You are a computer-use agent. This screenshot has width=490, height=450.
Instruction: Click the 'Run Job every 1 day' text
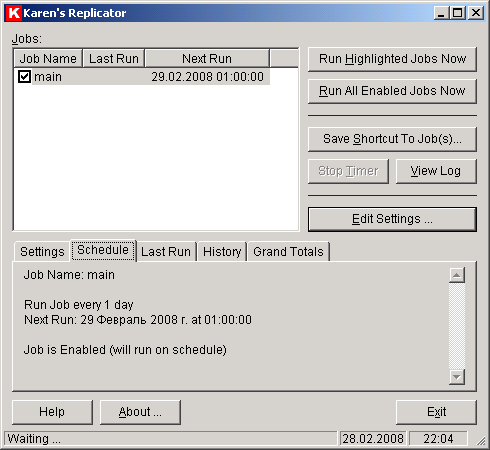coord(79,305)
